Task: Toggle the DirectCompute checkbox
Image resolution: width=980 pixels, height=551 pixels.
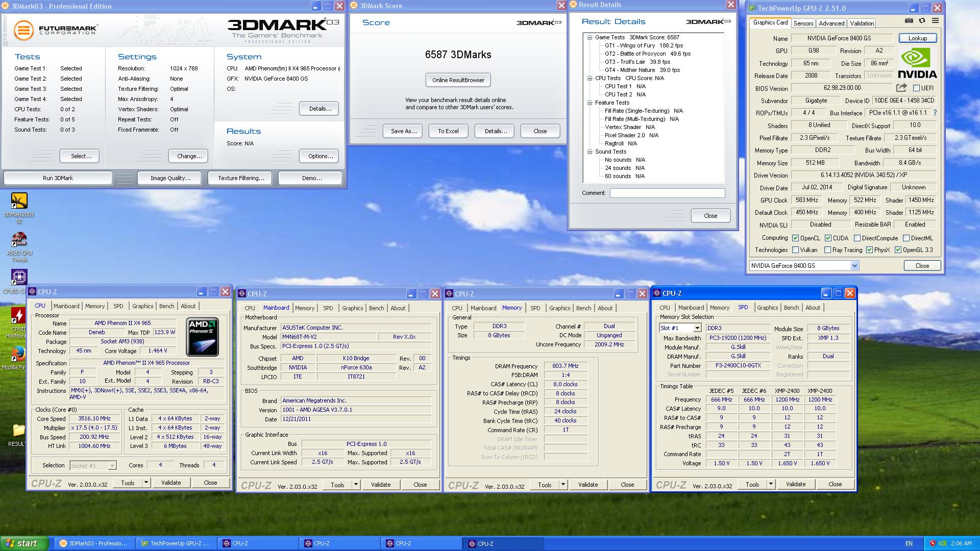Action: point(857,238)
